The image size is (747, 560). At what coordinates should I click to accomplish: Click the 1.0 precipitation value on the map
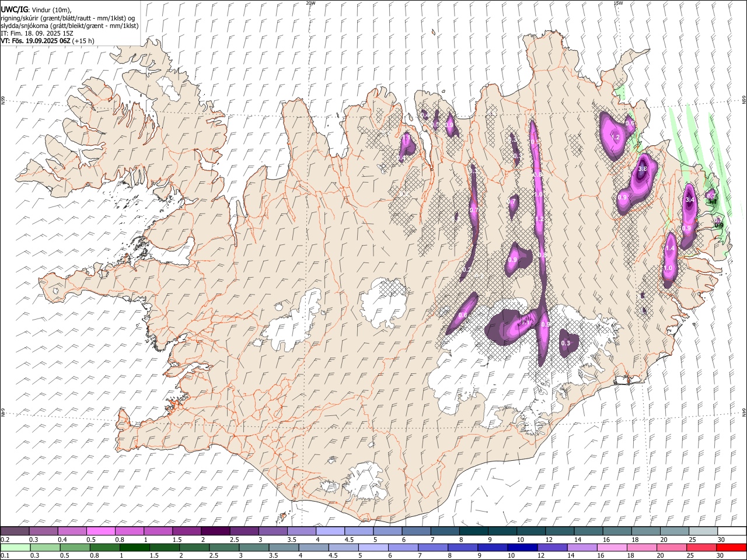pyautogui.click(x=668, y=268)
